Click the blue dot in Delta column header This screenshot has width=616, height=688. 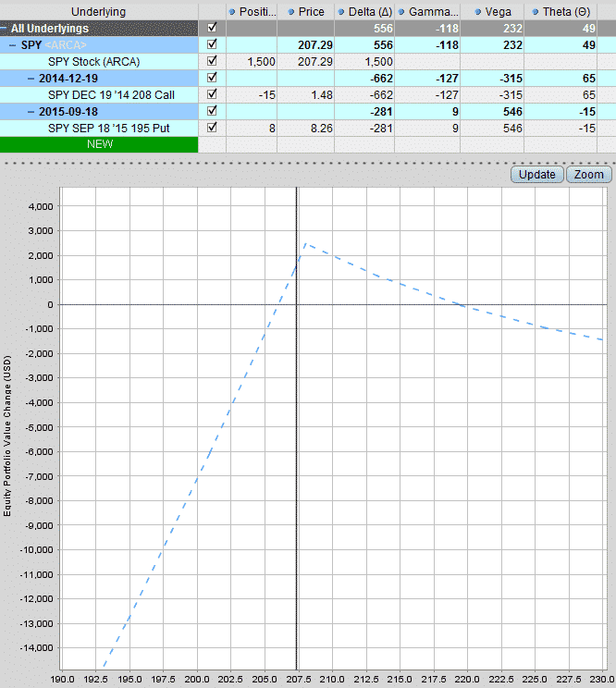[x=341, y=12]
